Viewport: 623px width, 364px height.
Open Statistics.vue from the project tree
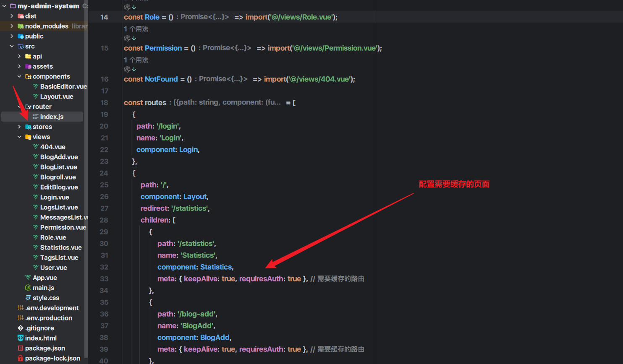pos(61,247)
